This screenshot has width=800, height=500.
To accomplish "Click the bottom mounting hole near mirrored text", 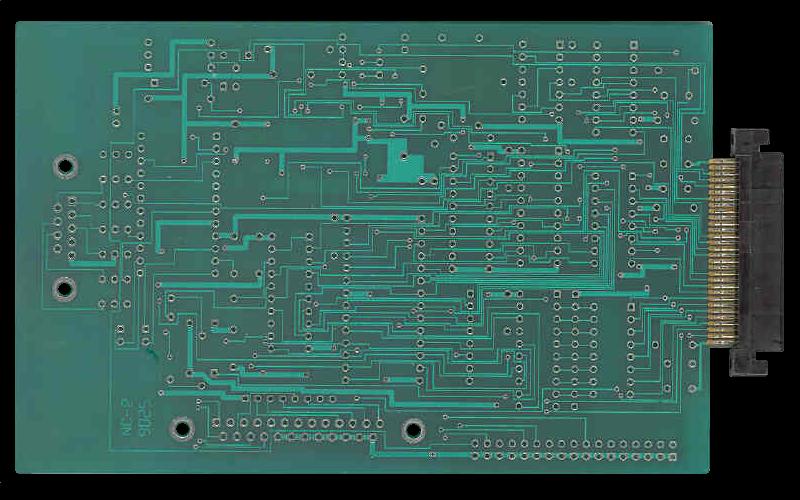I will click(x=181, y=428).
